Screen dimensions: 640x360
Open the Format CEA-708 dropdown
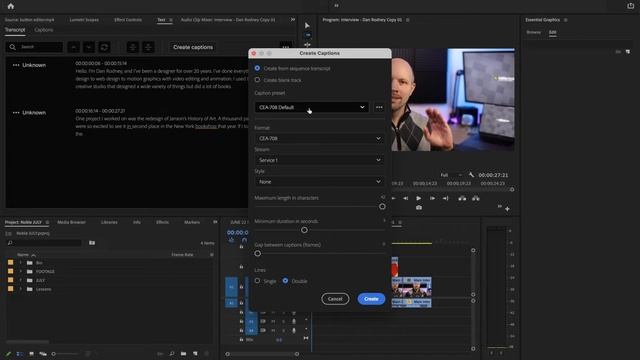pyautogui.click(x=319, y=138)
